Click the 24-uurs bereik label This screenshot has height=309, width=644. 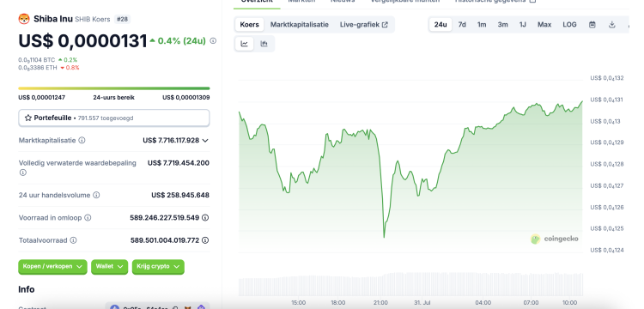pyautogui.click(x=113, y=98)
